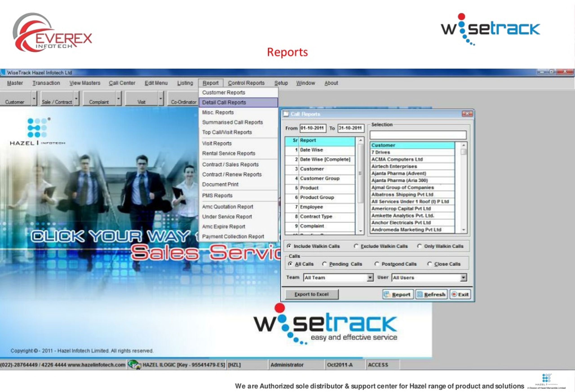Click the Co-Ordinator toolbar button

[x=183, y=98]
